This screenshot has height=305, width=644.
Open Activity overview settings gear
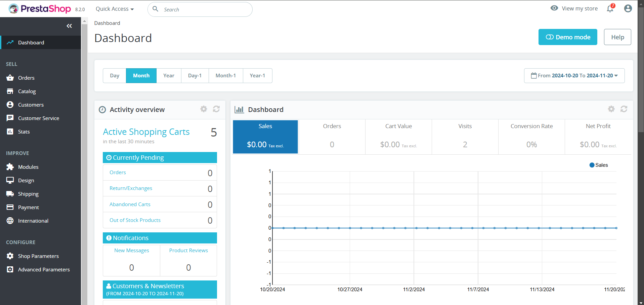pos(204,109)
